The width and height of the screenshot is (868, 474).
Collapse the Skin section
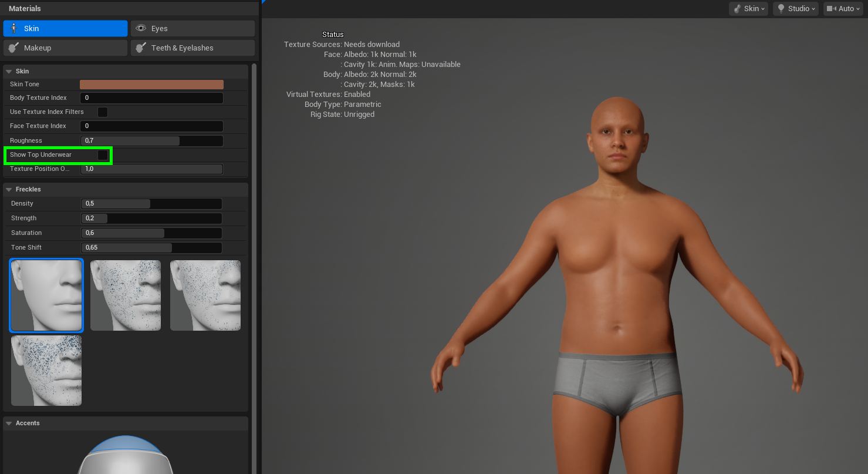(9, 71)
